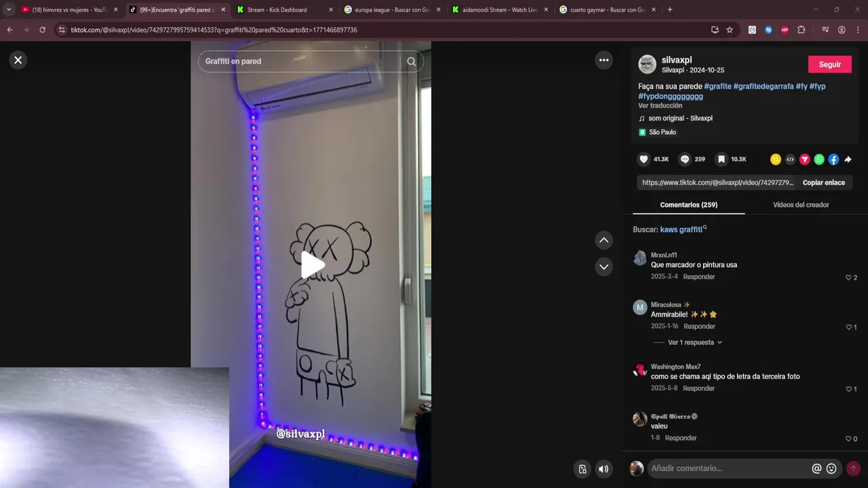Image resolution: width=868 pixels, height=488 pixels.
Task: Open the #fypdongggggggg hashtag
Action: point(671,96)
